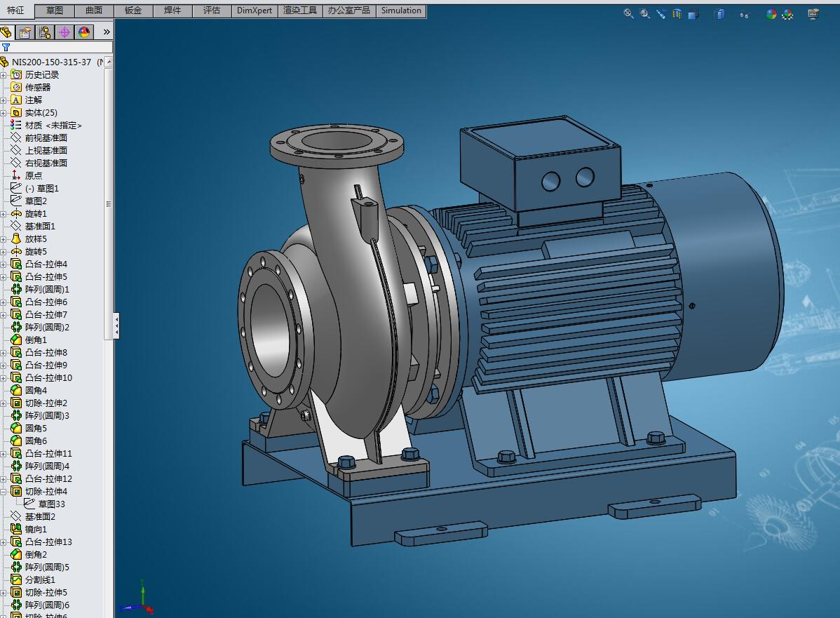Open the Simulation tab
This screenshot has width=840, height=618.
point(401,11)
